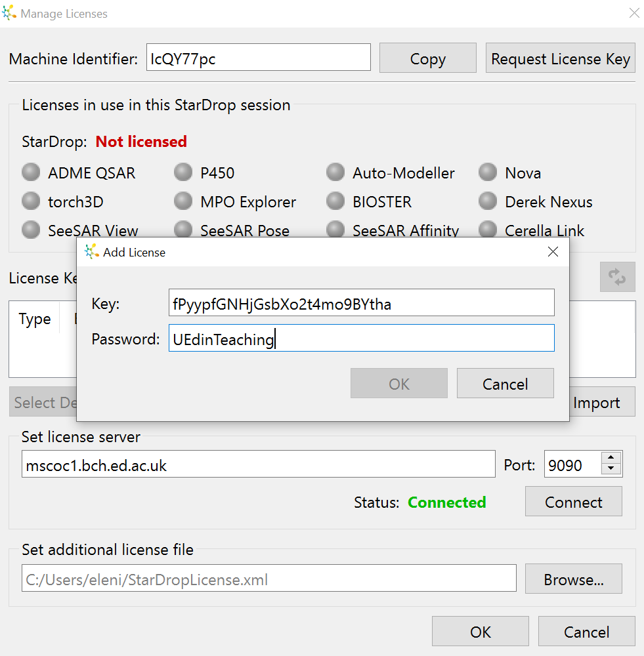This screenshot has width=644, height=656.
Task: Click the Nova license status indicator
Action: [x=488, y=172]
